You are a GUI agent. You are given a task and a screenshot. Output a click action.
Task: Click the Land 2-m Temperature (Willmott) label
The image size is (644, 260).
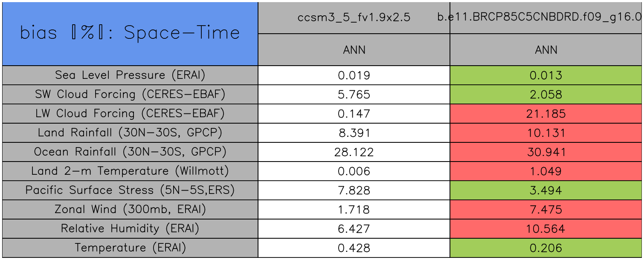pos(130,171)
